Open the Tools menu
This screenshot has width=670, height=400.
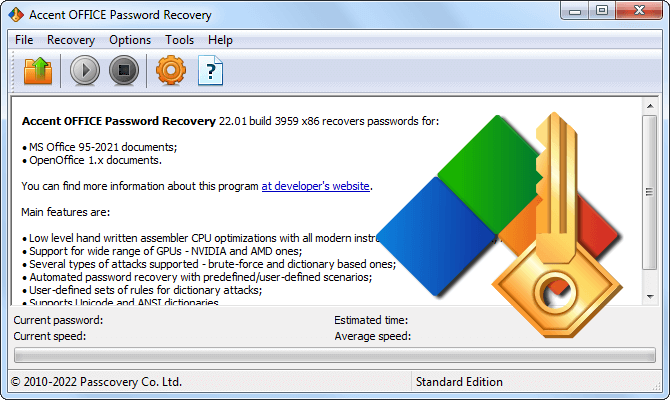[x=179, y=40]
